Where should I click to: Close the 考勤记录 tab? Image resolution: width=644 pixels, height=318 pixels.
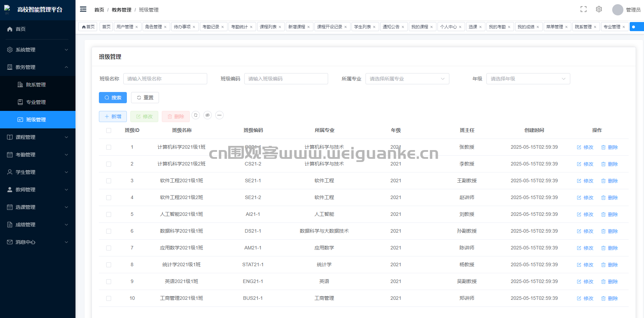[223, 27]
